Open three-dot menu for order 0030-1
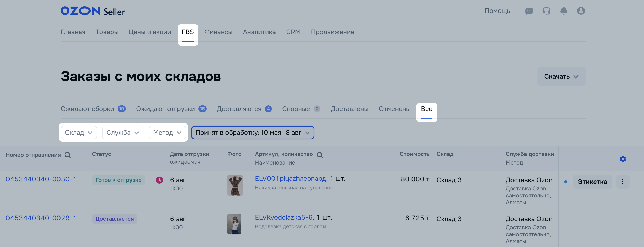 [x=623, y=182]
